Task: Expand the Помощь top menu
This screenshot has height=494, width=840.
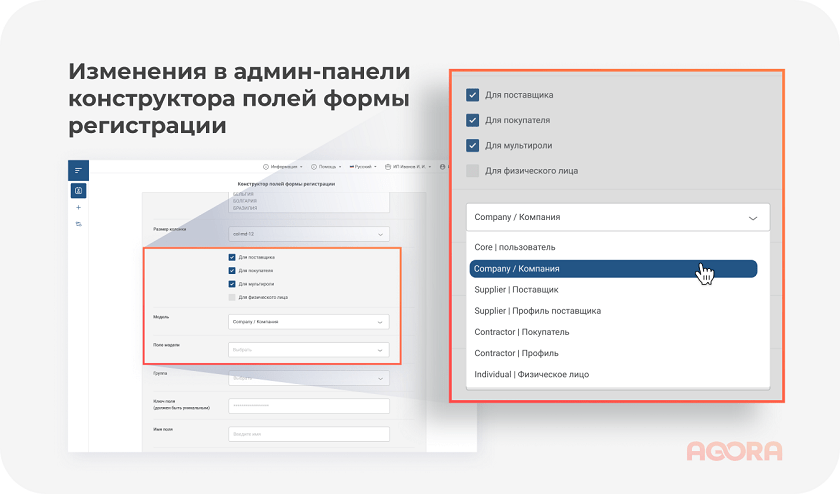Action: (326, 167)
